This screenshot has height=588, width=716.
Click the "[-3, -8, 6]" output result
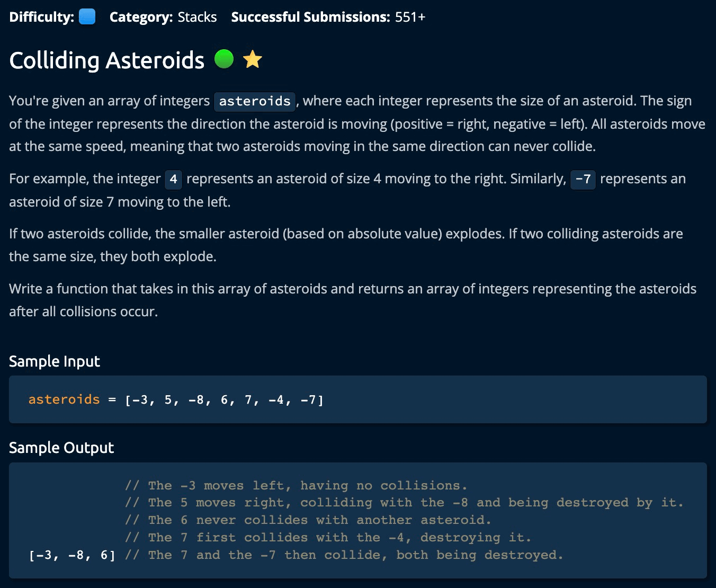click(72, 555)
